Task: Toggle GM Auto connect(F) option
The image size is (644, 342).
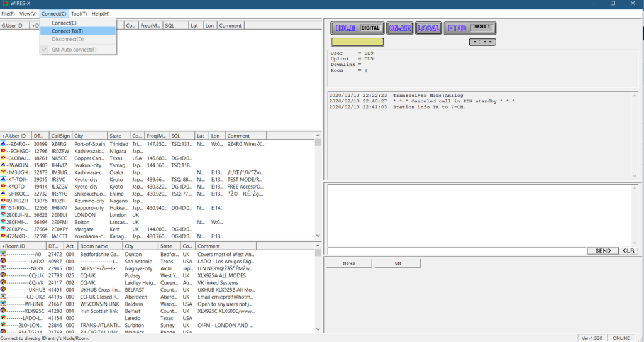Action: pos(78,49)
